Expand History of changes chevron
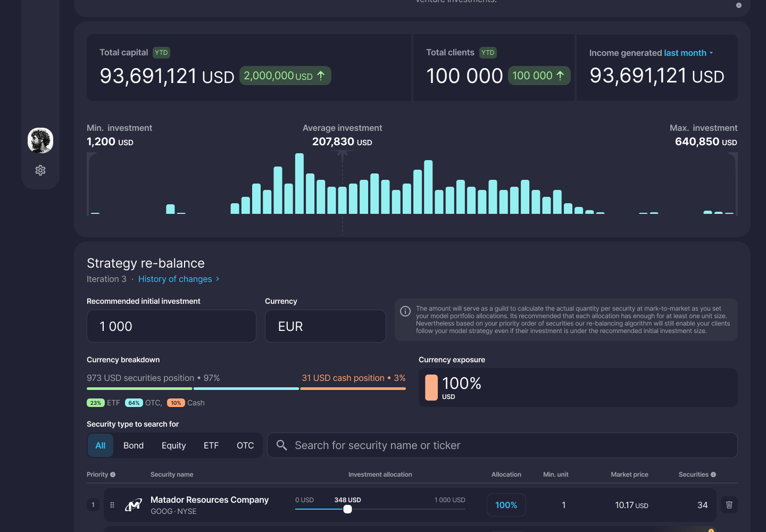 (x=218, y=279)
